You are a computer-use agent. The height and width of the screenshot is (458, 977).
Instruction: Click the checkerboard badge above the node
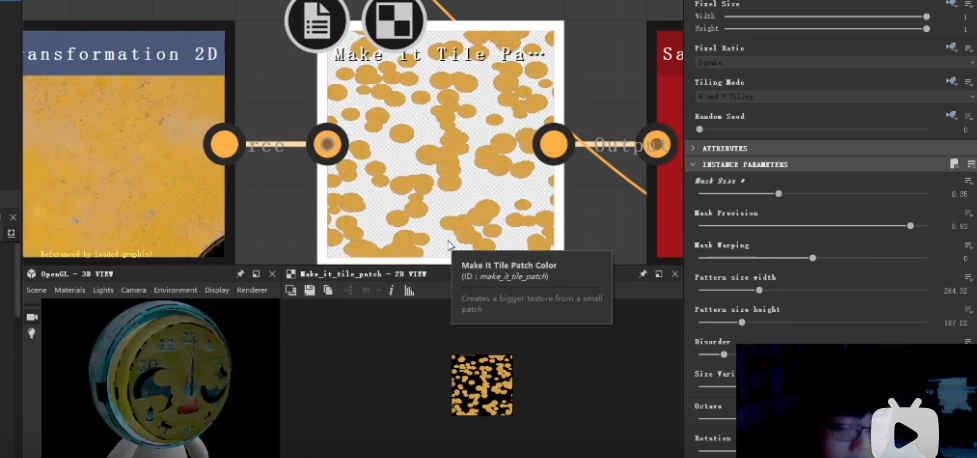394,22
